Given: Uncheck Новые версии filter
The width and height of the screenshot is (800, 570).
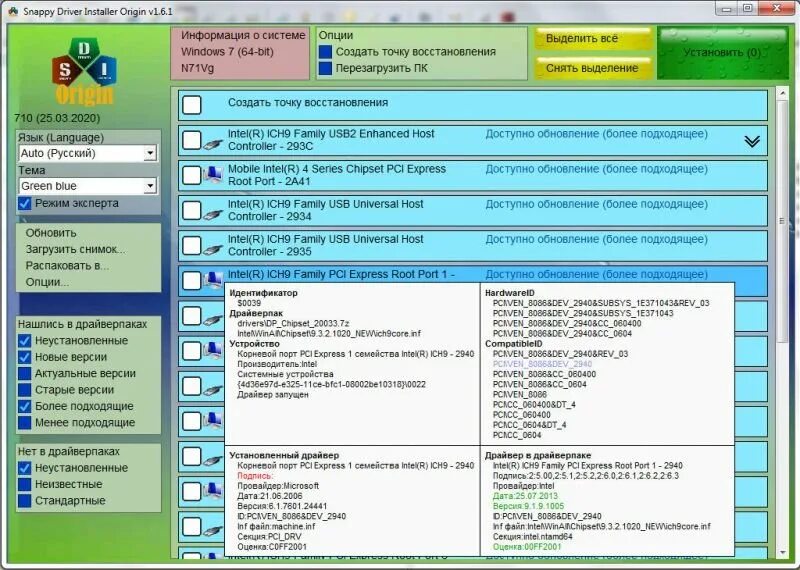Looking at the screenshot, I should pyautogui.click(x=24, y=357).
